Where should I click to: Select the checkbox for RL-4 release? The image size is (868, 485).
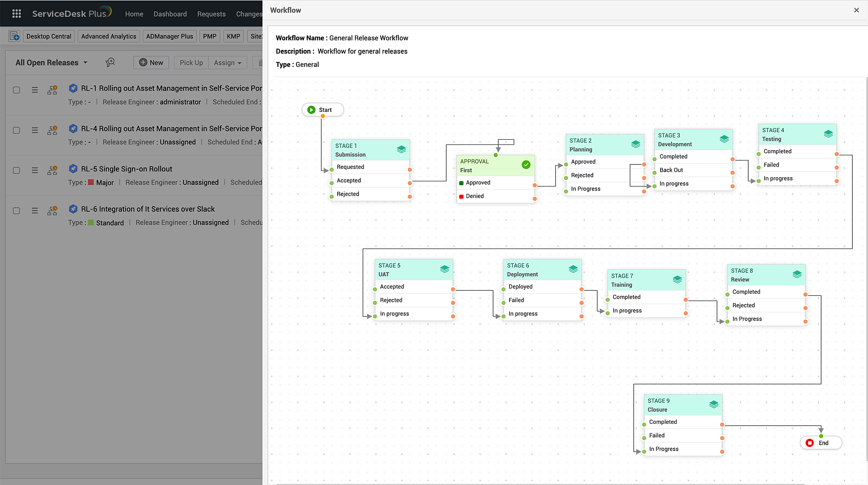(16, 130)
